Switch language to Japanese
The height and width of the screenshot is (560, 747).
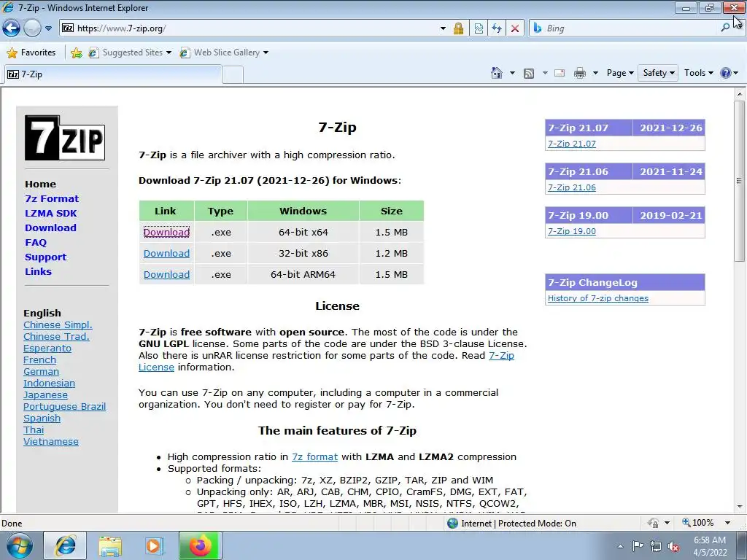(x=45, y=394)
